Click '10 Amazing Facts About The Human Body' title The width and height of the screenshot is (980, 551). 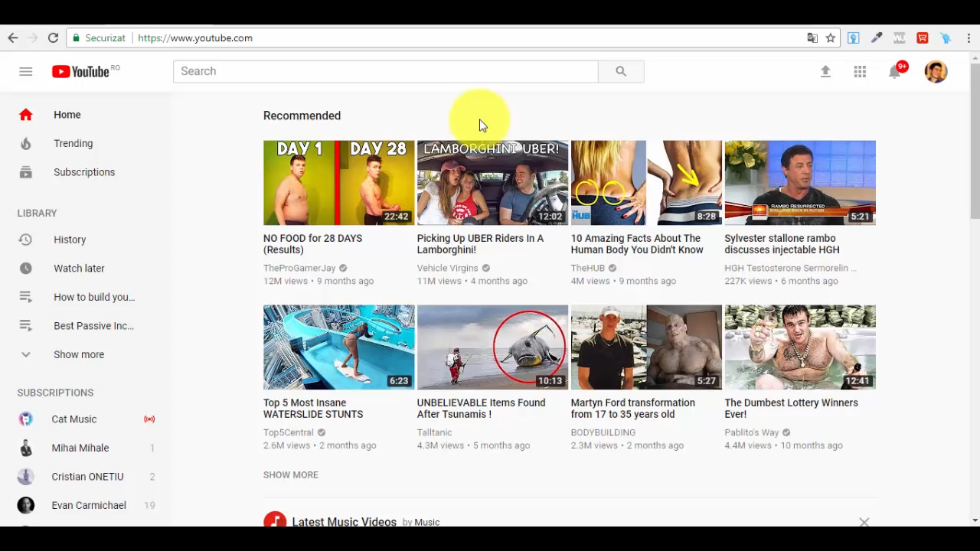pyautogui.click(x=637, y=244)
